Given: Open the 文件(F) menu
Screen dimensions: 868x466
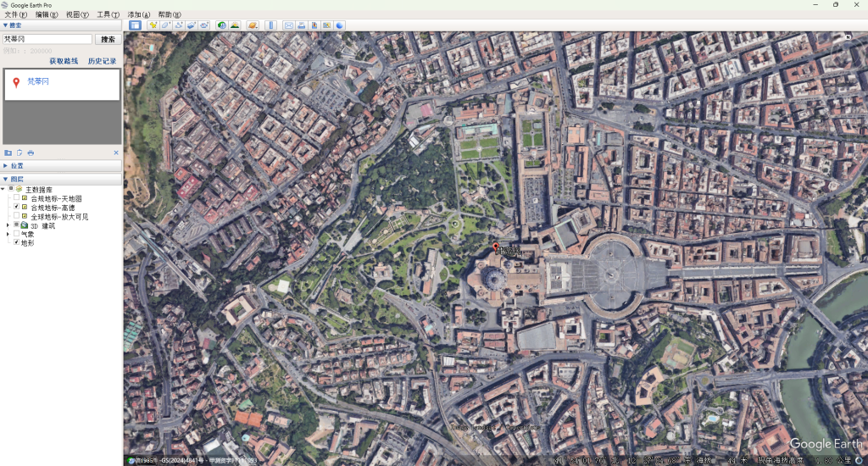Looking at the screenshot, I should coord(16,14).
